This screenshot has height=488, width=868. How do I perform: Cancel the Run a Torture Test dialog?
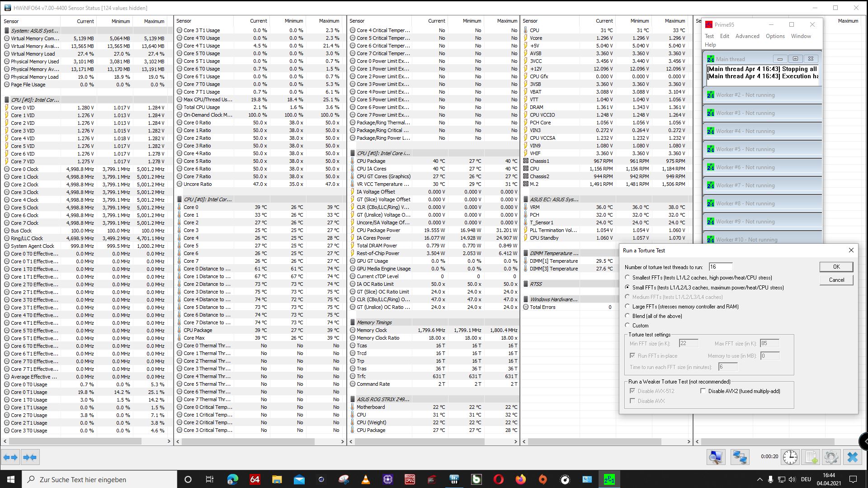tap(836, 280)
